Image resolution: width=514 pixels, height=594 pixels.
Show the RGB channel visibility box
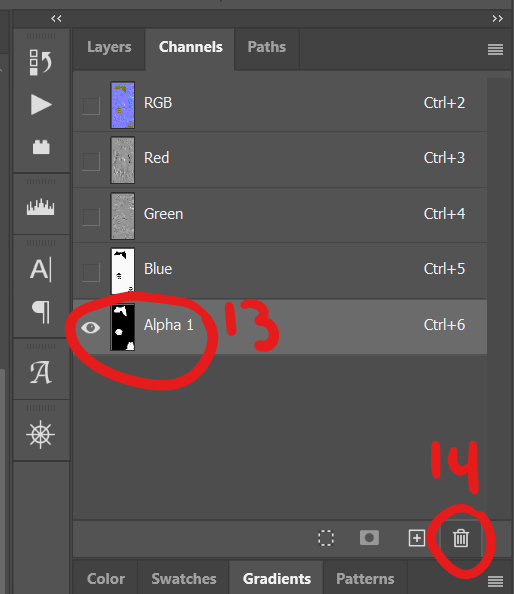click(91, 106)
